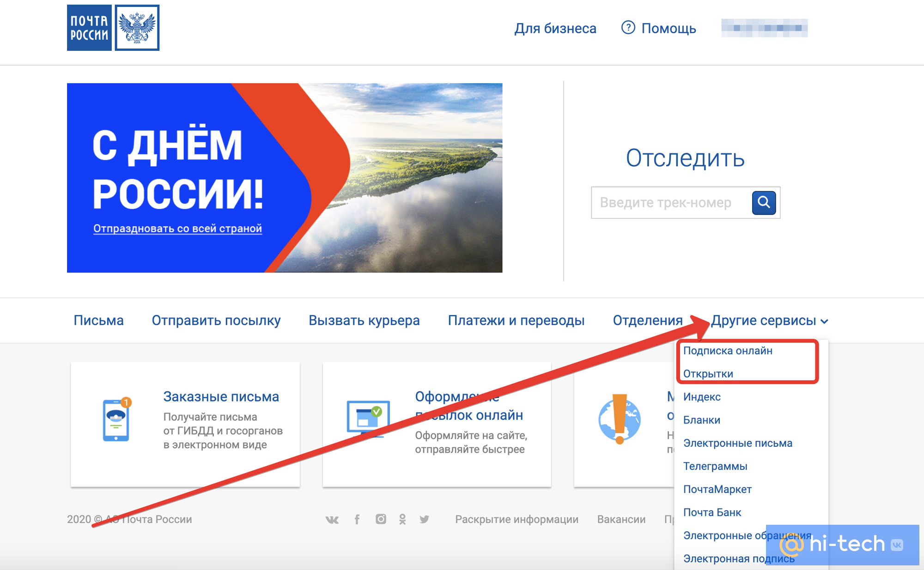Screen dimensions: 924x570
Task: Choose Подписка онлайн from dropdown
Action: tap(728, 351)
